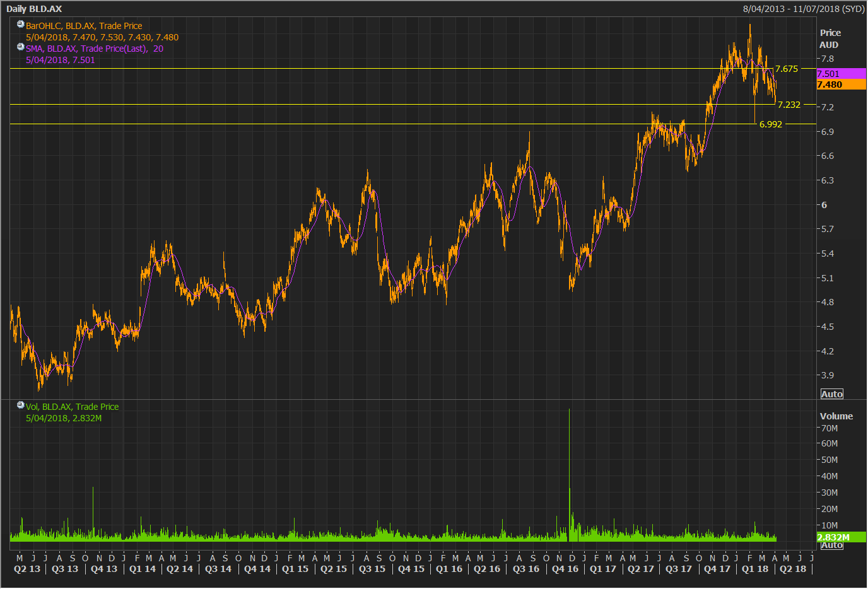Viewport: 868px width, 589px height.
Task: Click the 3.9 price axis value
Action: coord(826,375)
